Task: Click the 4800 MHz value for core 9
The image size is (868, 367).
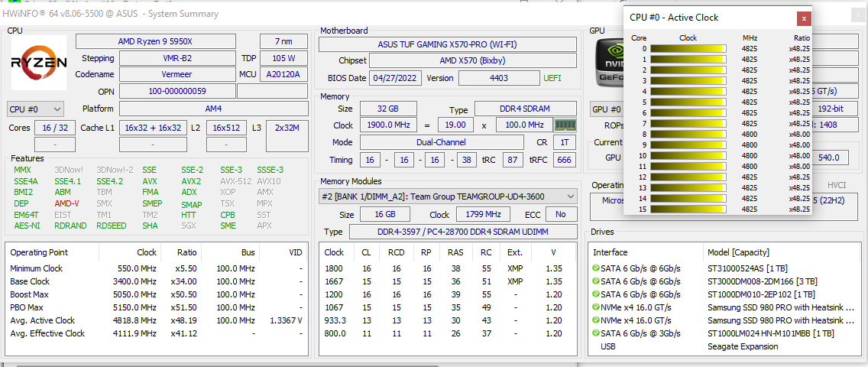Action: click(x=750, y=145)
